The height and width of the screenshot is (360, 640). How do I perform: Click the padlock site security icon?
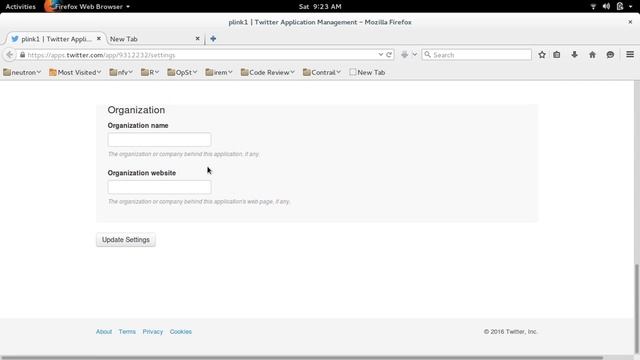coord(22,55)
